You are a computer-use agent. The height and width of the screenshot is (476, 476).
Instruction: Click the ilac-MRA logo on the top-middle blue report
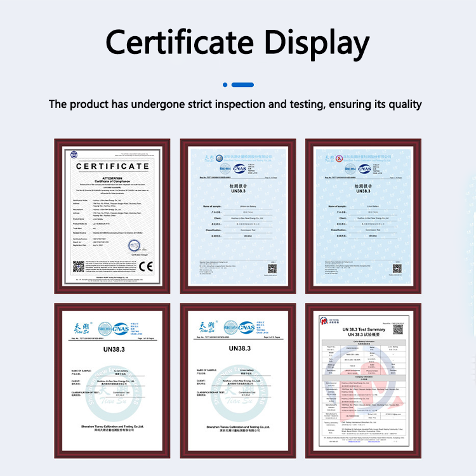(x=225, y=168)
